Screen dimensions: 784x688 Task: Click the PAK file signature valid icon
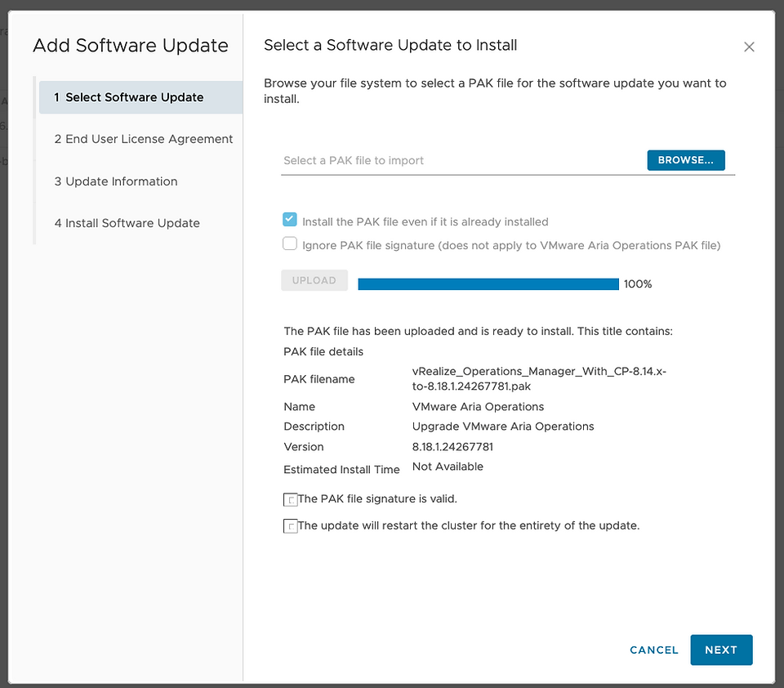pos(291,499)
